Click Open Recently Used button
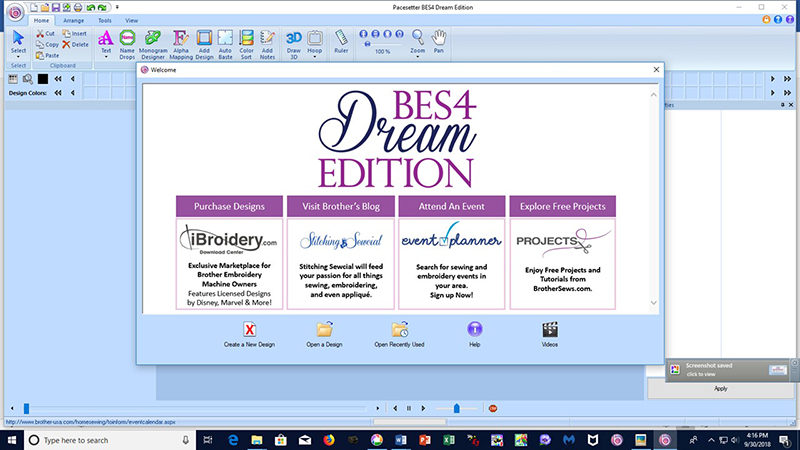Viewport: 800px width, 450px height. point(399,334)
